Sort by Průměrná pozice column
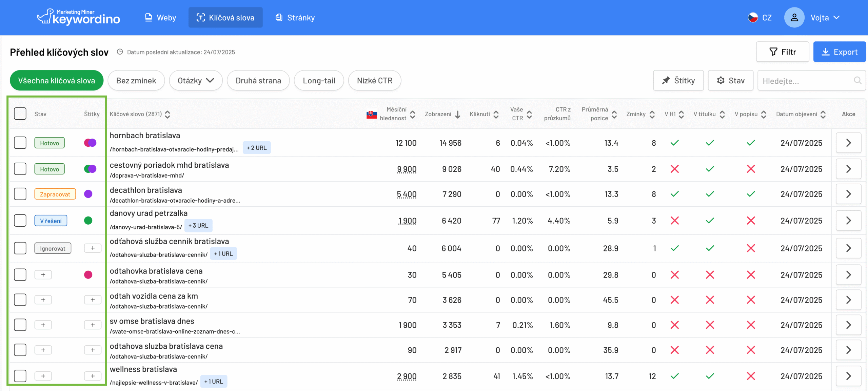 (x=614, y=115)
